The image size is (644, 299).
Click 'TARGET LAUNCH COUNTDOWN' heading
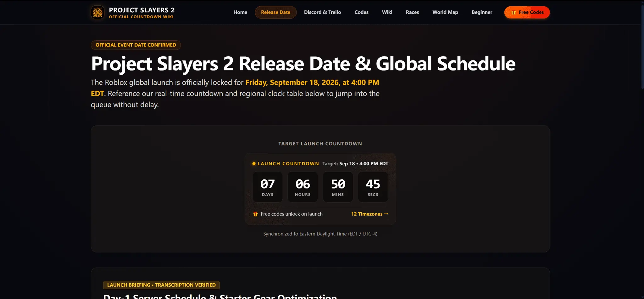pos(320,144)
